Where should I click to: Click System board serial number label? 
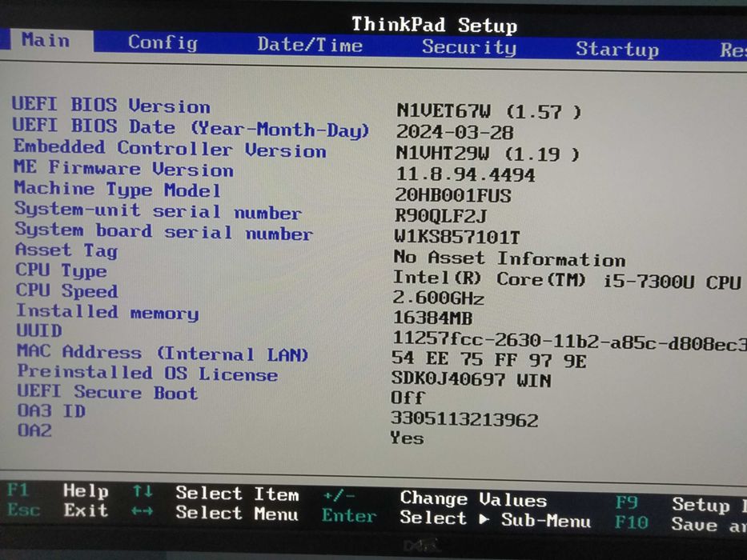click(x=164, y=231)
